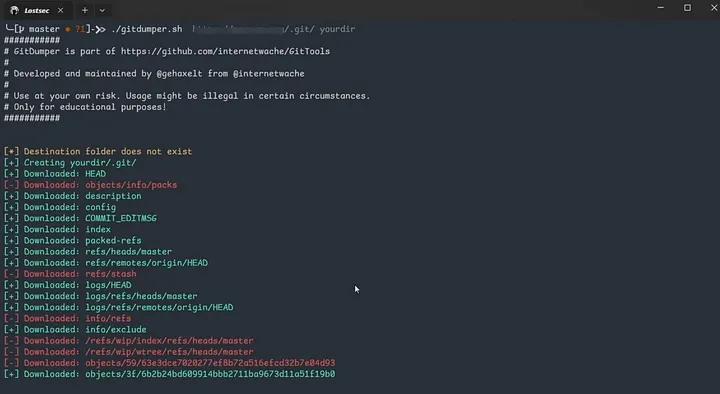Click the failed 'info/refs' line
This screenshot has width=720, height=394.
click(68, 318)
